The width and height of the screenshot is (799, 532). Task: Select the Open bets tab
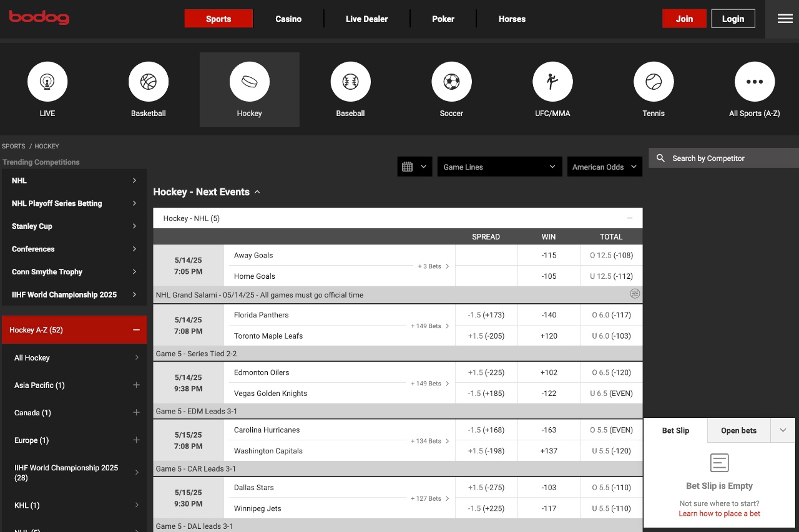[x=739, y=430]
